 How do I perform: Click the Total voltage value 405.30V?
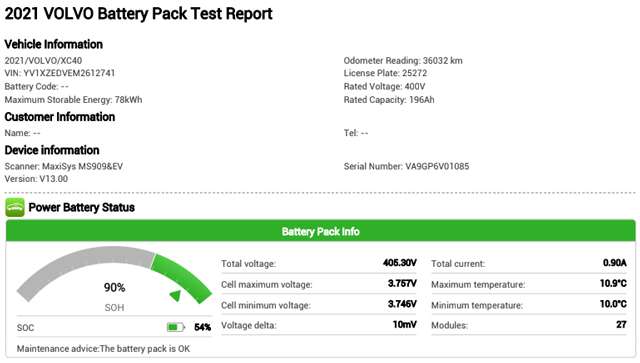click(400, 263)
